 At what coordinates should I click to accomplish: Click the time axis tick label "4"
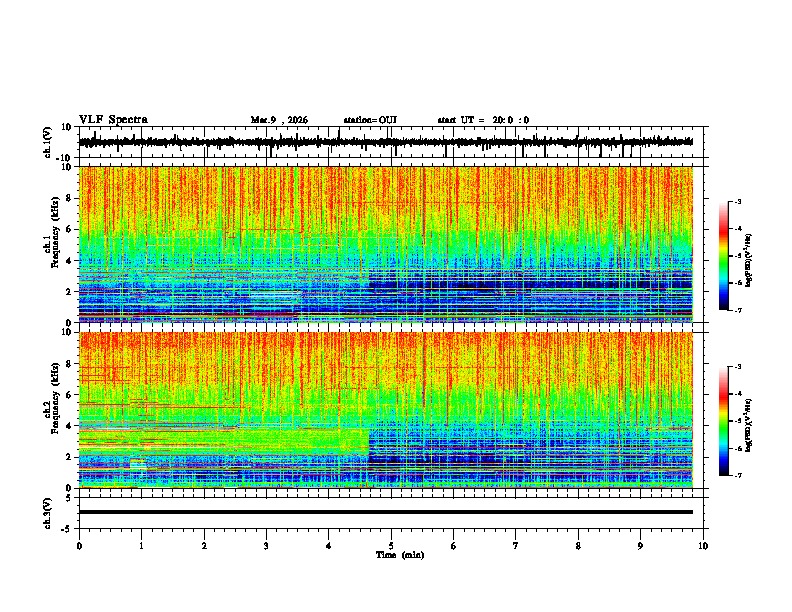329,546
